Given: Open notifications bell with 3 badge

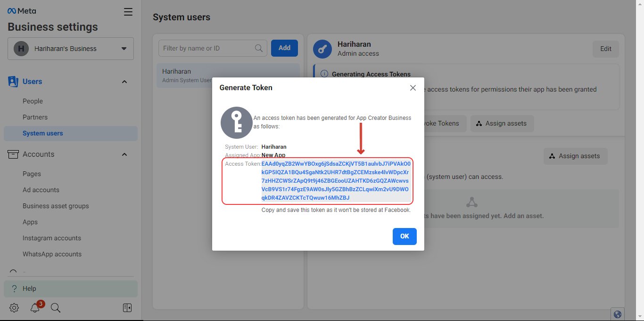Looking at the screenshot, I should (35, 307).
